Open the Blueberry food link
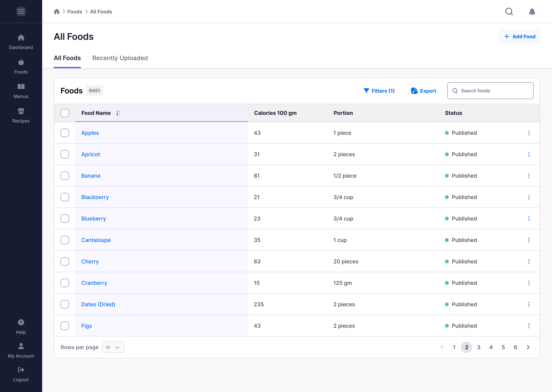 pos(94,219)
